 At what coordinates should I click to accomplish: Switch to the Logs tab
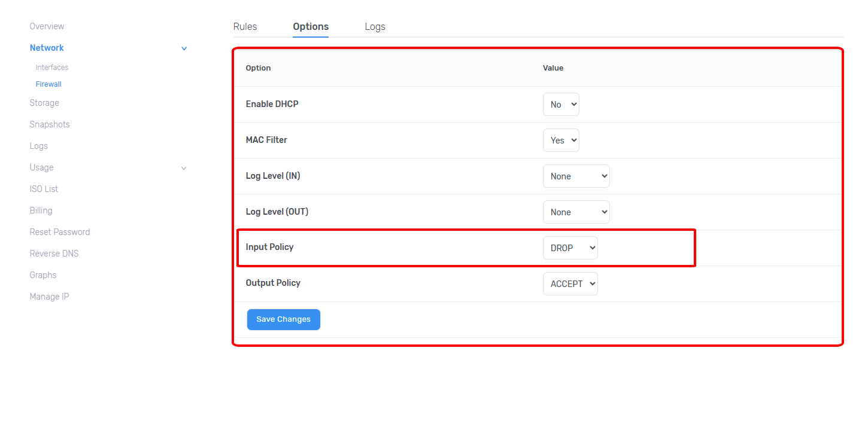375,27
